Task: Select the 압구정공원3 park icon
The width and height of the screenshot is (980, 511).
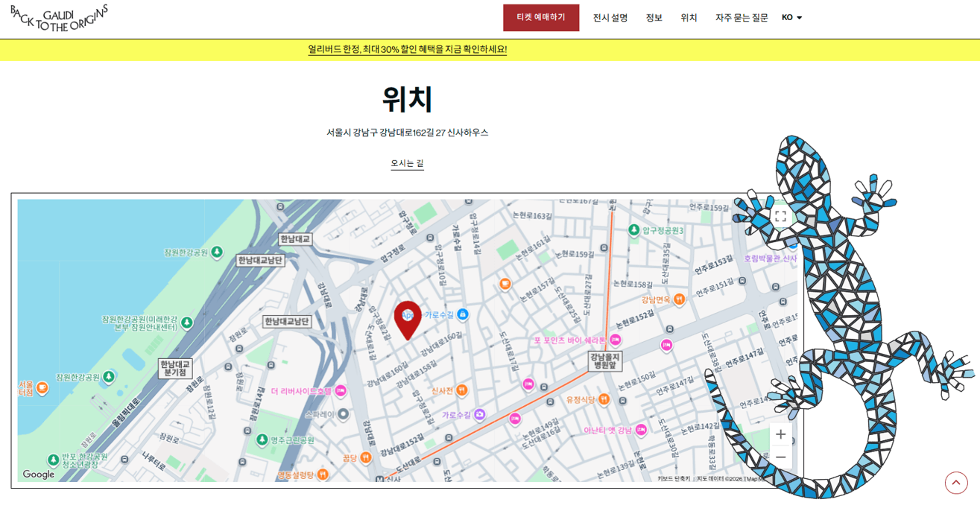Action: (633, 229)
